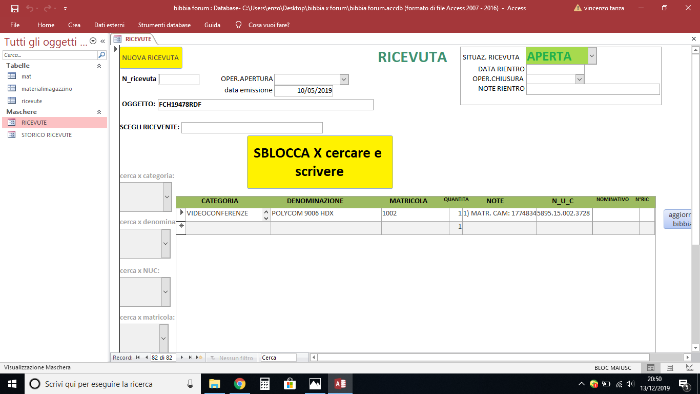
Task: Open the 'STORICO RICEVUTE' form in sidebar
Action: 46,135
